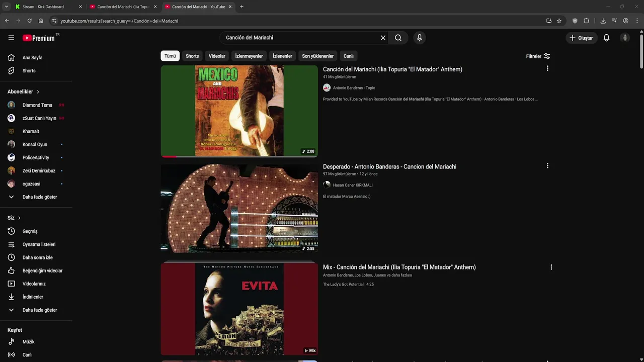The image size is (644, 362).
Task: Reload the page
Action: click(x=29, y=21)
